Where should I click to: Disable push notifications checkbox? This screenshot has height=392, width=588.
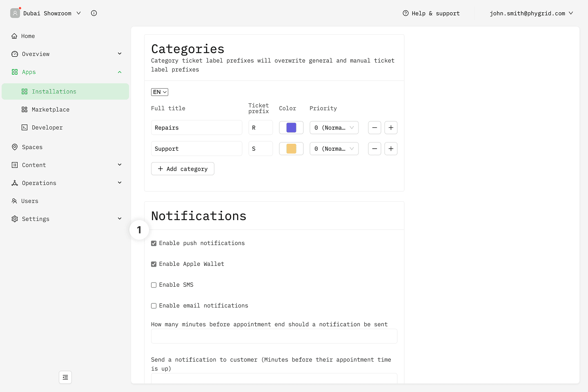coord(154,243)
